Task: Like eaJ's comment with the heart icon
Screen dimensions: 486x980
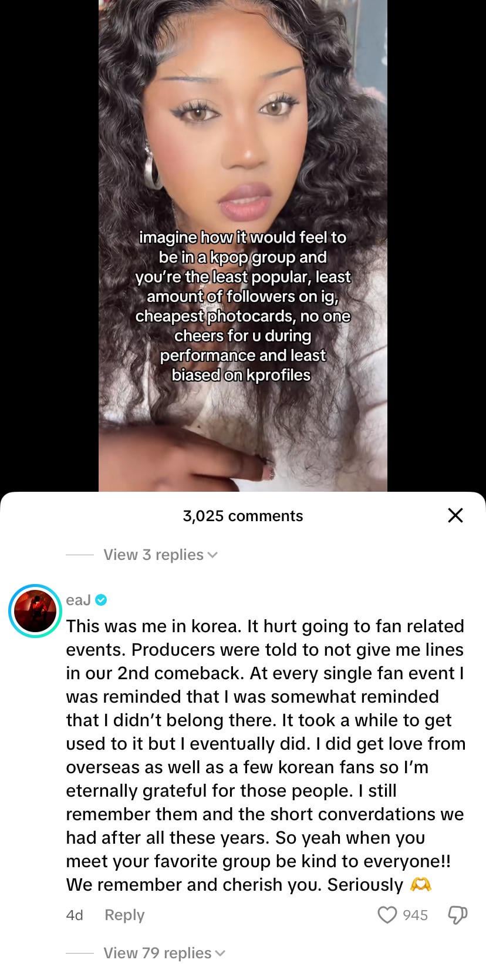Action: (x=387, y=915)
